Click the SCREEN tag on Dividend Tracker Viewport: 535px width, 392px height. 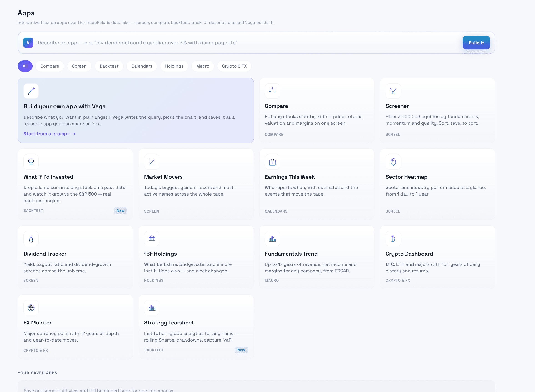pyautogui.click(x=31, y=281)
